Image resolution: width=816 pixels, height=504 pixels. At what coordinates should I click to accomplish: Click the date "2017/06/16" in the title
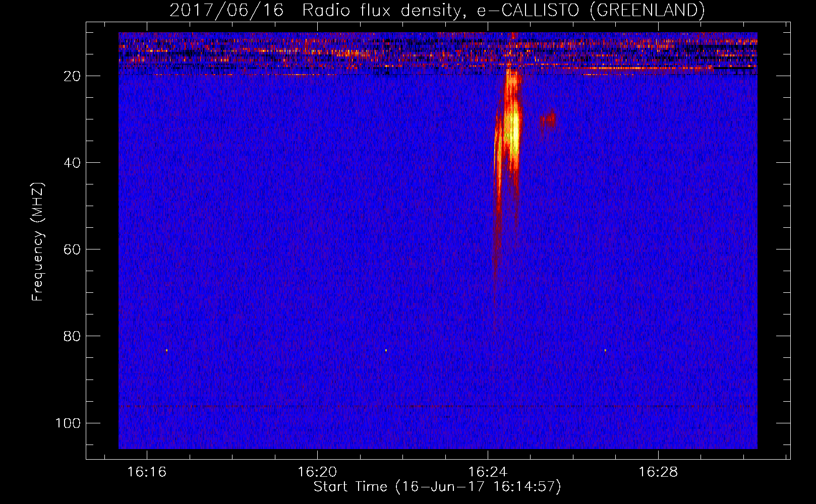pos(226,11)
